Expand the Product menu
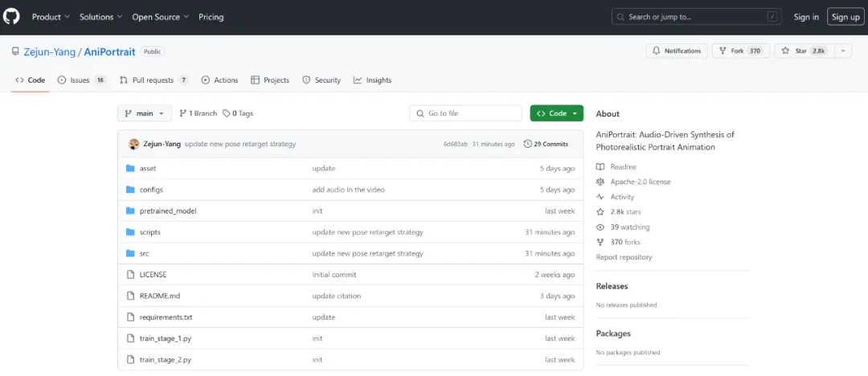 pyautogui.click(x=51, y=17)
